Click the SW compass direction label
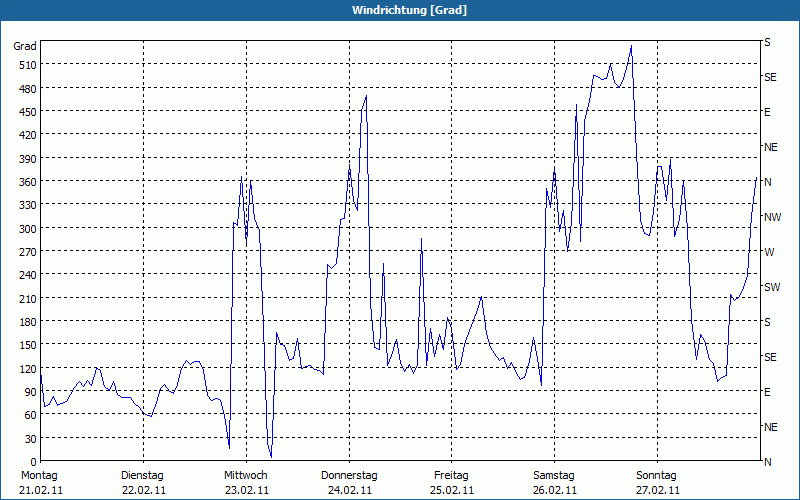 (x=772, y=287)
